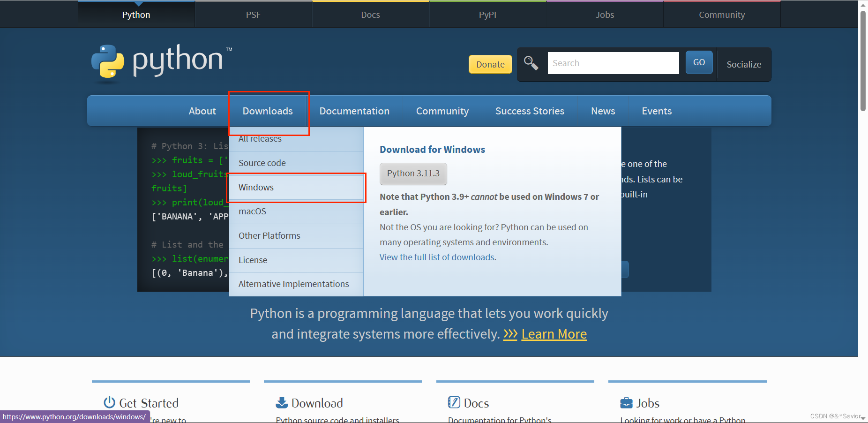Open the Jobs top tab

(x=605, y=15)
